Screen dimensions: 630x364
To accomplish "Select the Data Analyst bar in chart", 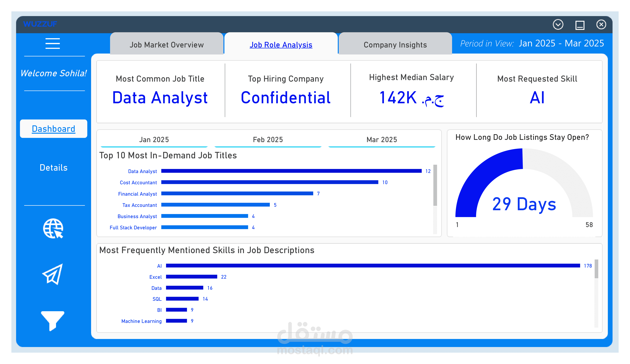I will click(291, 171).
